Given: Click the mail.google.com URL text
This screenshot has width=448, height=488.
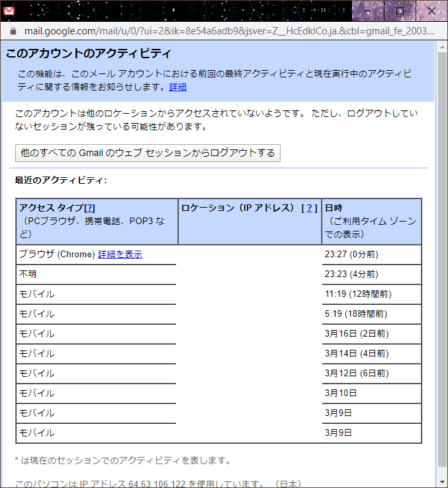Looking at the screenshot, I should click(229, 31).
